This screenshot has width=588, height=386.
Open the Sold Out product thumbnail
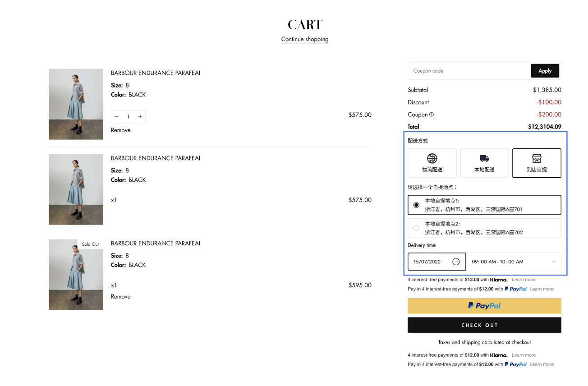point(76,275)
